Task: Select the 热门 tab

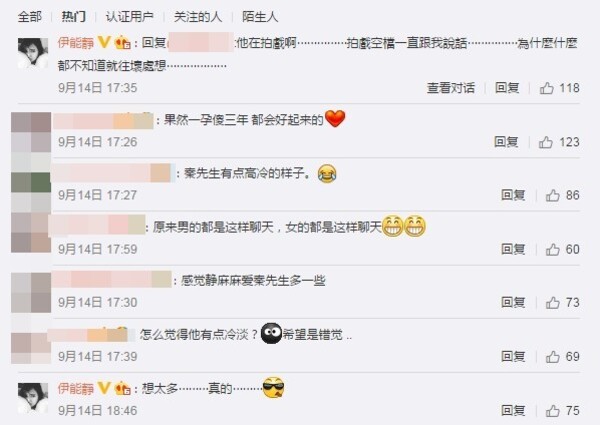Action: [73, 16]
